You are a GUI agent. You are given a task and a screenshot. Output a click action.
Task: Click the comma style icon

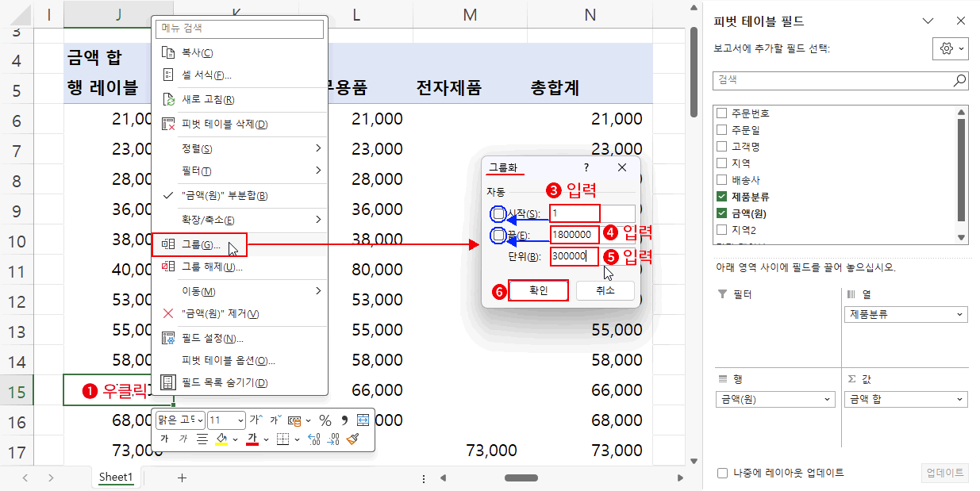click(344, 420)
